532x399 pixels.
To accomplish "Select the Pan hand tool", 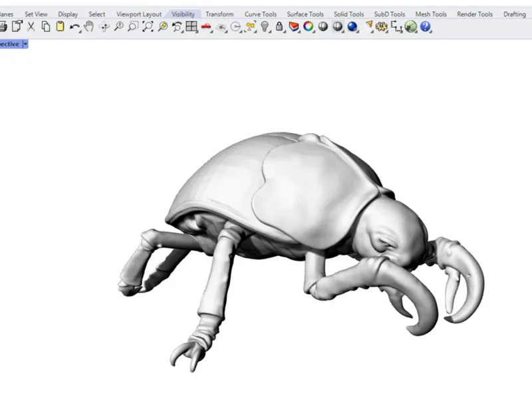I will [89, 27].
